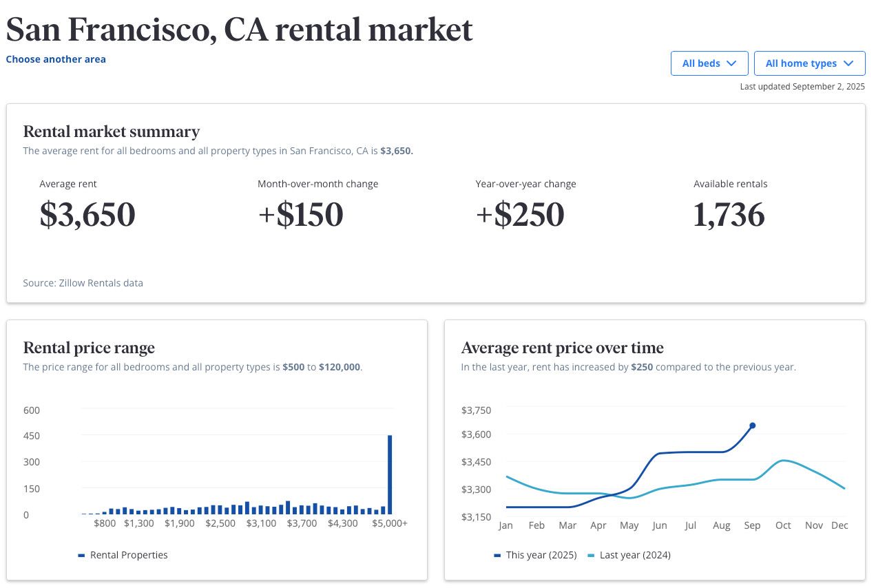The height and width of the screenshot is (588, 876).
Task: Click the "Average rent price over time" title
Action: tap(562, 348)
